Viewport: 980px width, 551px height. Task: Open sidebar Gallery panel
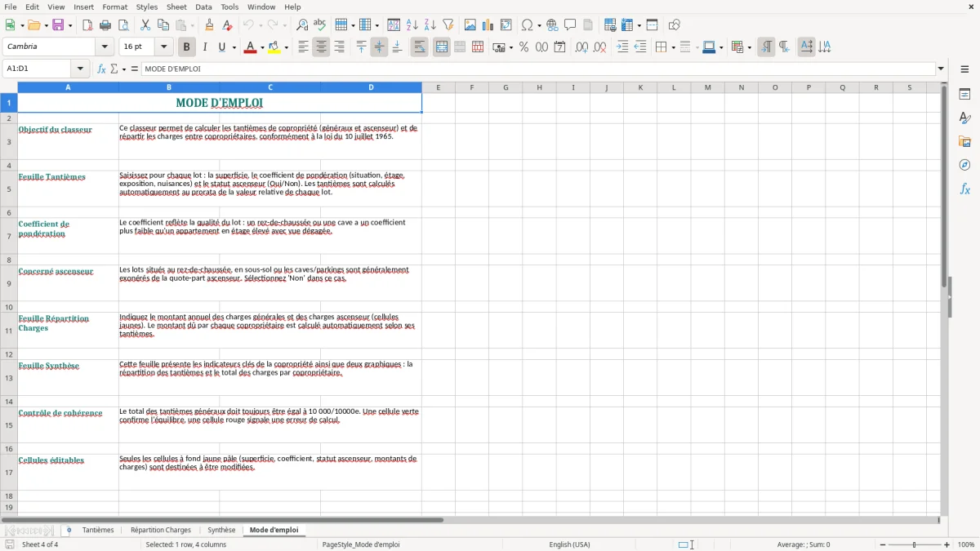(x=964, y=141)
